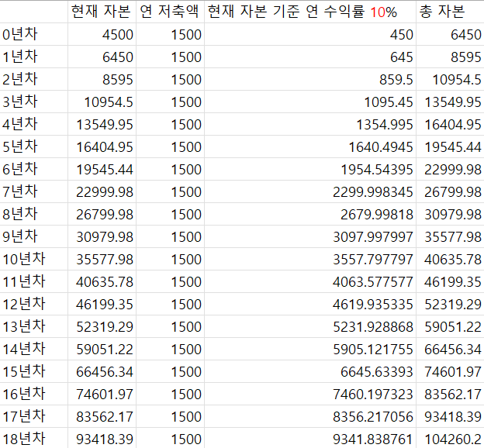Viewport: 484px width, 448px height.
Task: Select the row label 17년차
Action: (33, 417)
